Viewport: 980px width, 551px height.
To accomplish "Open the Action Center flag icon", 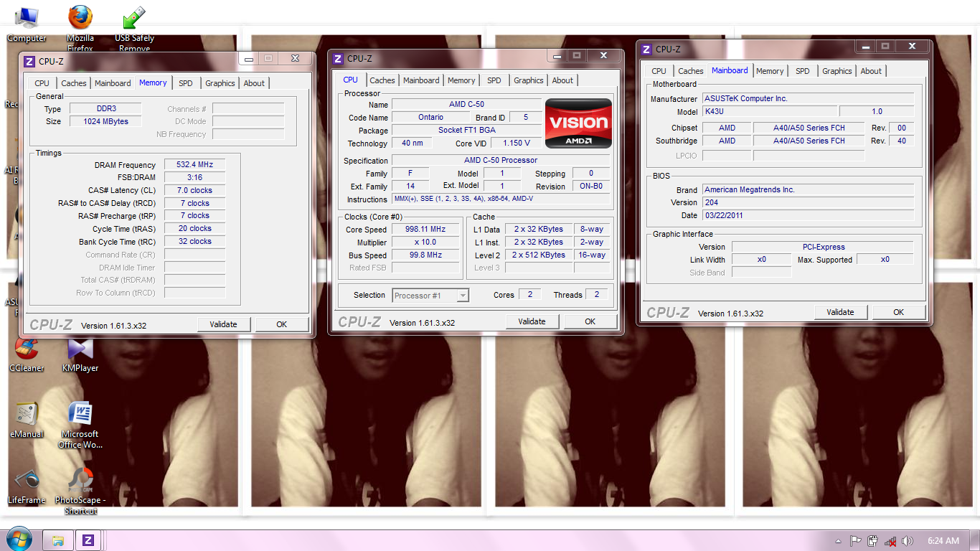I will pos(855,541).
